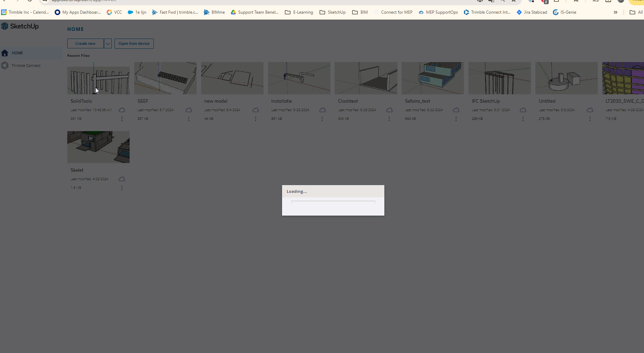Open Fast Fwd trimble bookmark

(175, 12)
